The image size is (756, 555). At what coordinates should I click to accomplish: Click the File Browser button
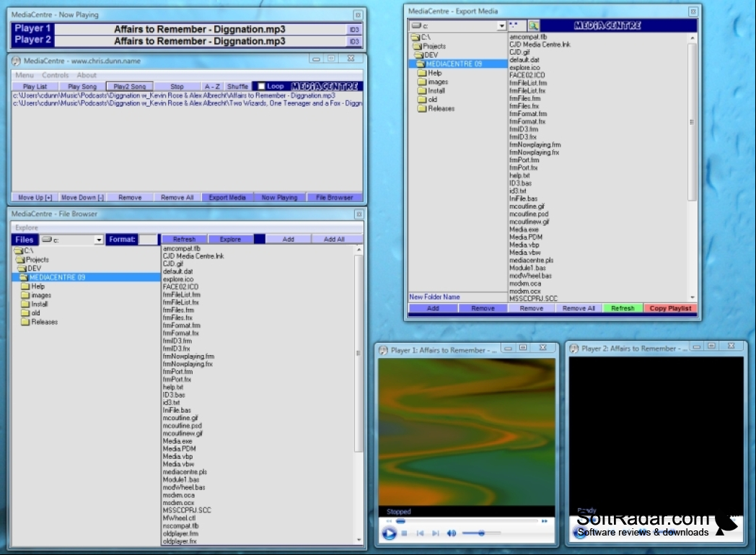tap(335, 198)
